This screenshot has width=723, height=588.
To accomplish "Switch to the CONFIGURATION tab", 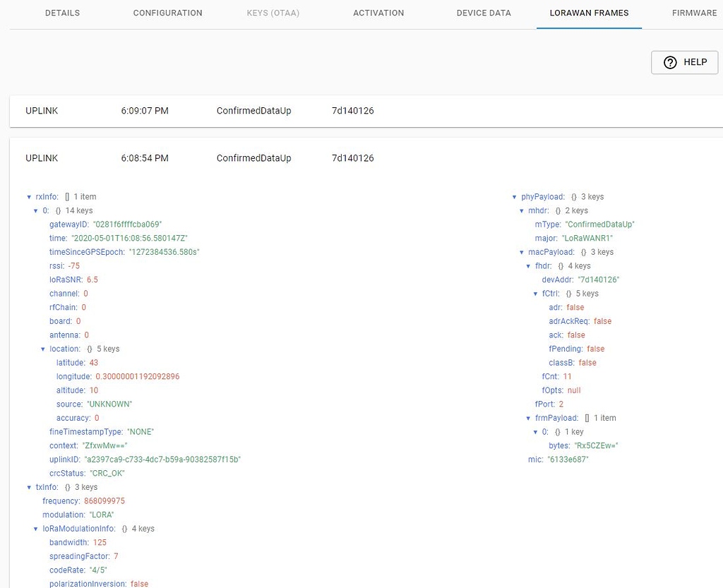I will click(x=167, y=13).
